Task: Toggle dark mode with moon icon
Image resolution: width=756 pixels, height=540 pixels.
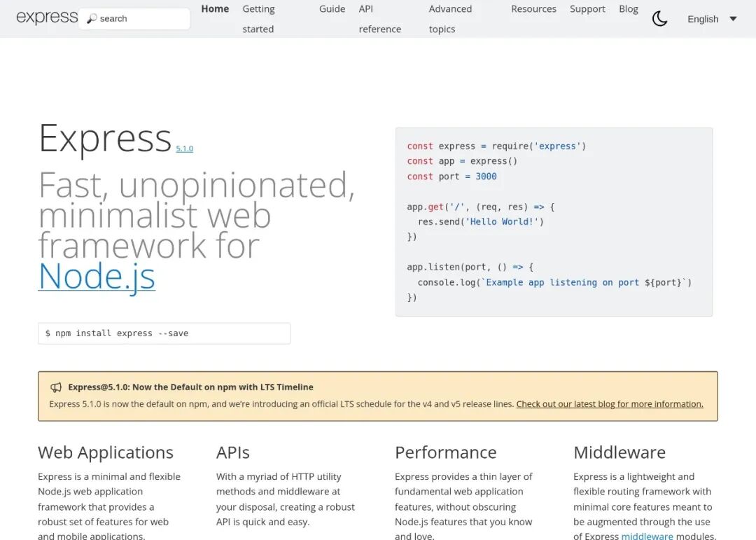Action: pos(659,19)
